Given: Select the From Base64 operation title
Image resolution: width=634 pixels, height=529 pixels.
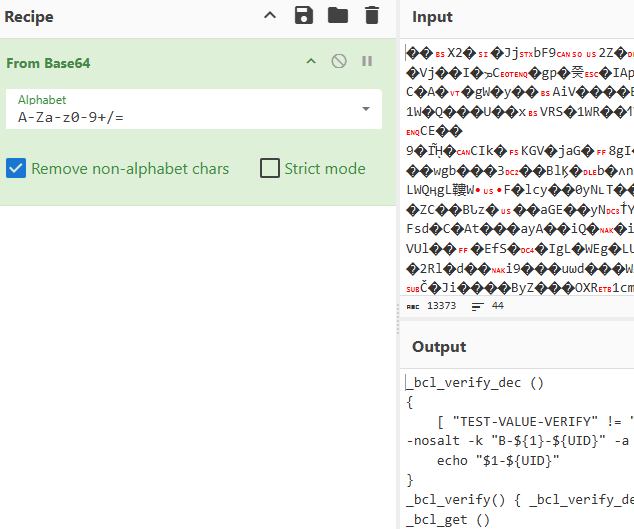Looking at the screenshot, I should click(x=48, y=63).
